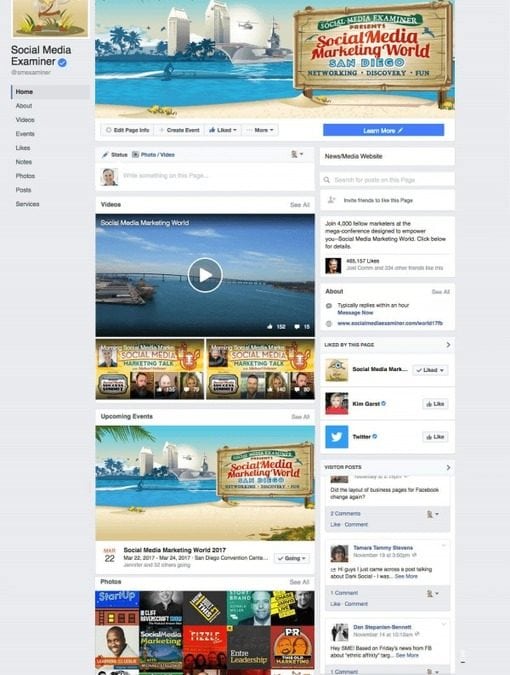Click Social Media Mark... page logo
This screenshot has height=675, width=510.
[337, 370]
